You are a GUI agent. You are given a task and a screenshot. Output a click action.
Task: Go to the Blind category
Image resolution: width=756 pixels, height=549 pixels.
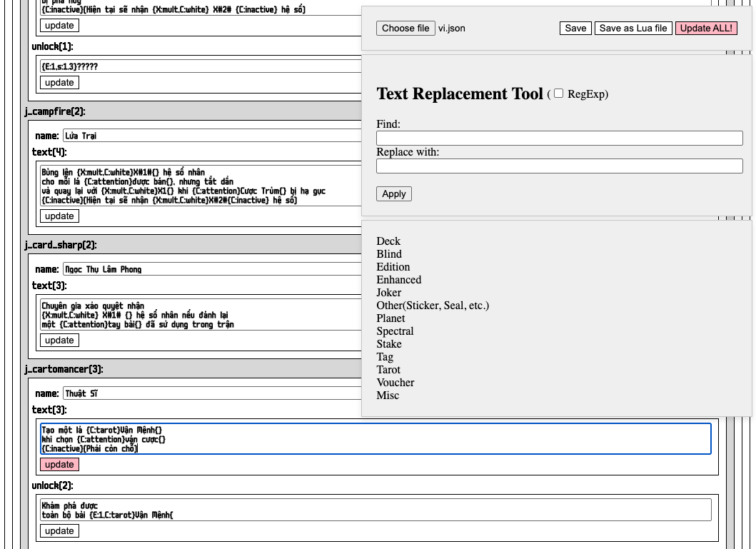pos(389,254)
